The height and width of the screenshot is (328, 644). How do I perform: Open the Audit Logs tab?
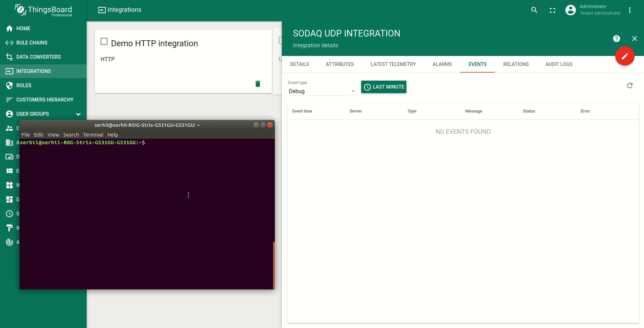click(x=558, y=64)
